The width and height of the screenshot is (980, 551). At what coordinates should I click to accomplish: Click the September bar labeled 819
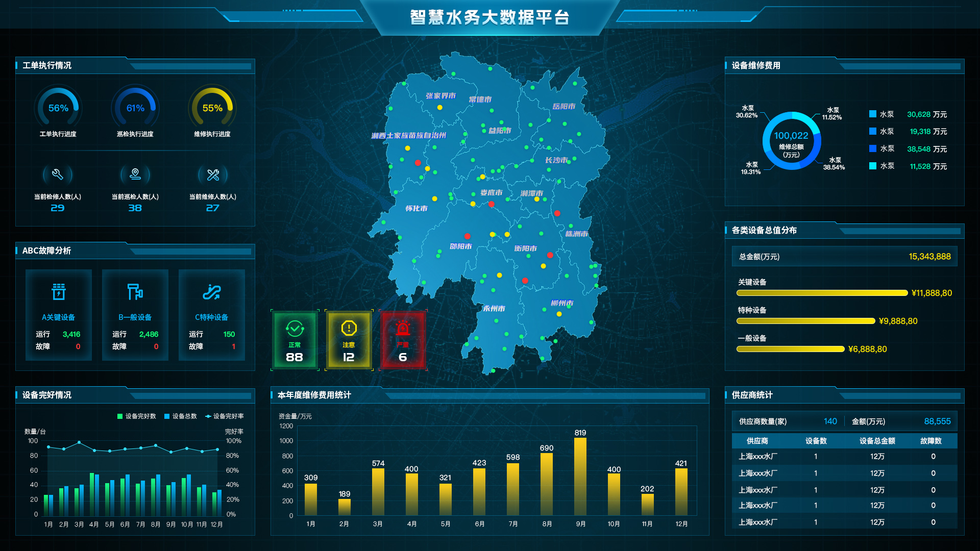[580, 475]
